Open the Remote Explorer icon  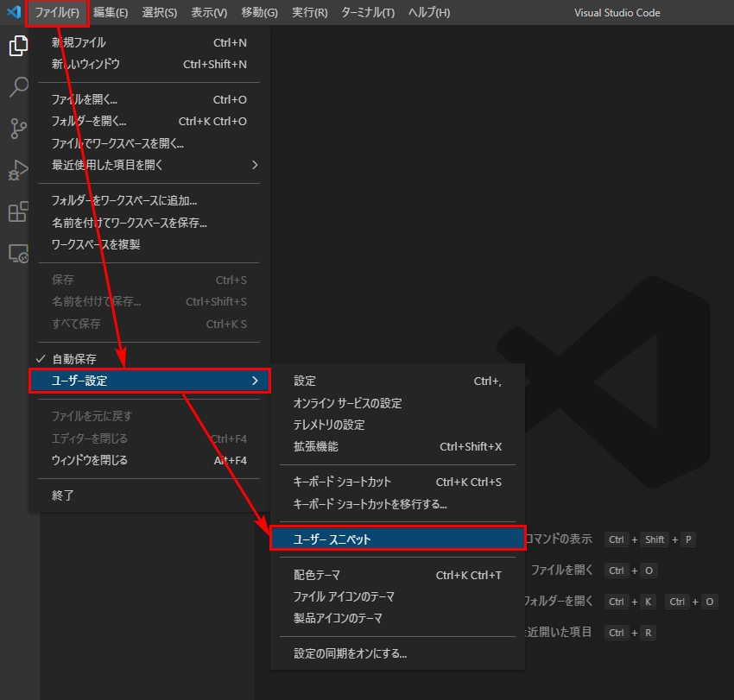point(18,253)
